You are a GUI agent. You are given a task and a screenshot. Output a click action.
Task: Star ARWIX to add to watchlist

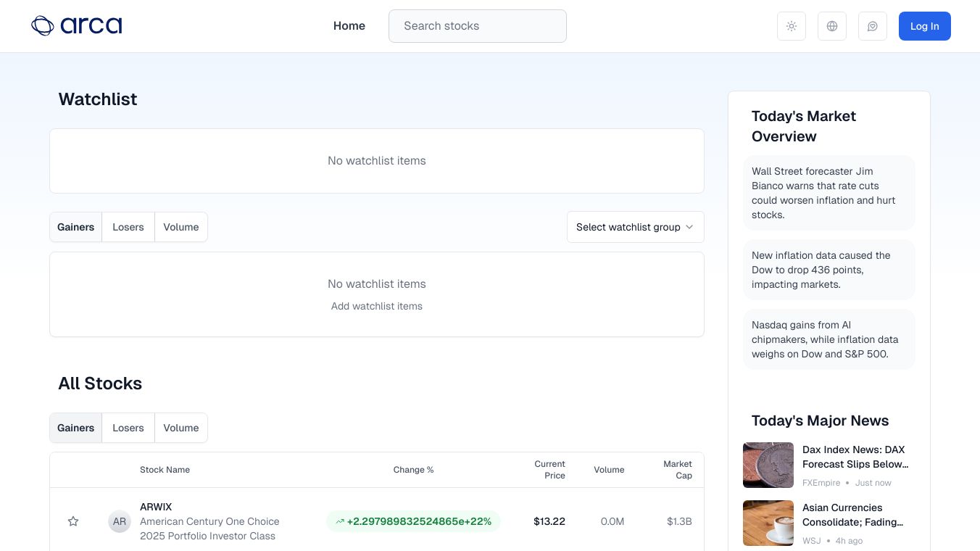tap(73, 521)
